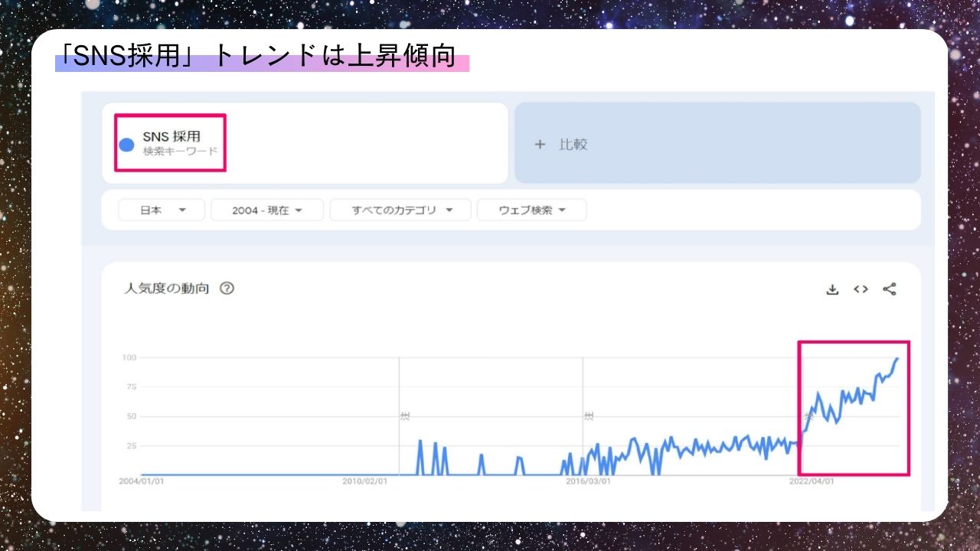
Task: Click the note marker near 2016
Action: click(x=589, y=416)
